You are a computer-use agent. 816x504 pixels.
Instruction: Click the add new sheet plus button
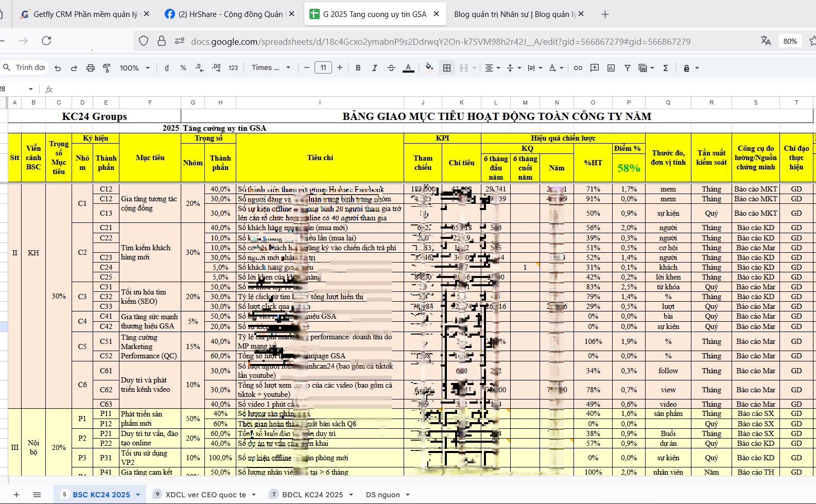click(x=16, y=495)
